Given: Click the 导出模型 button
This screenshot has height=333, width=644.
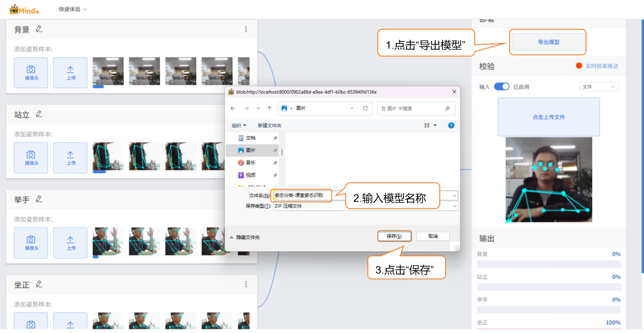Looking at the screenshot, I should 548,42.
